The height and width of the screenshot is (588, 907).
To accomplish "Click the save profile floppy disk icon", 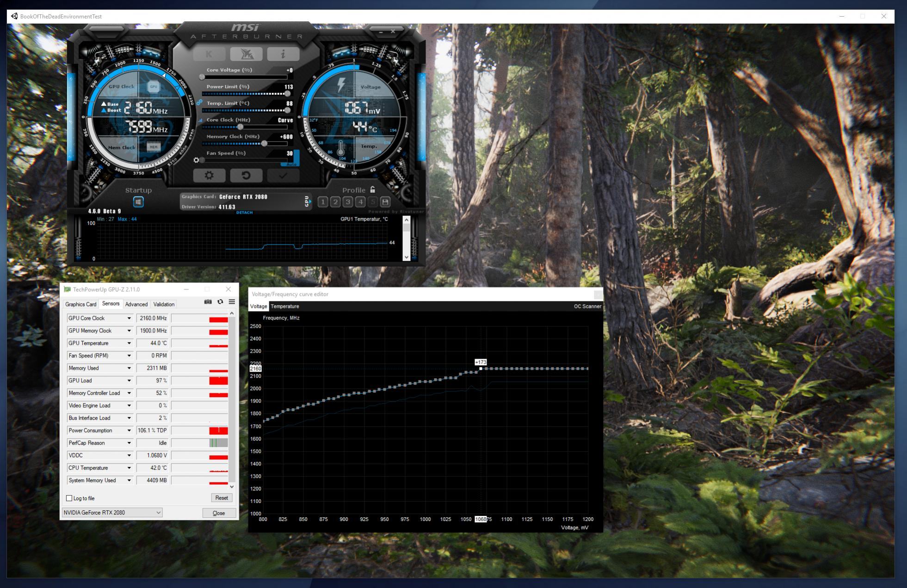I will click(385, 202).
